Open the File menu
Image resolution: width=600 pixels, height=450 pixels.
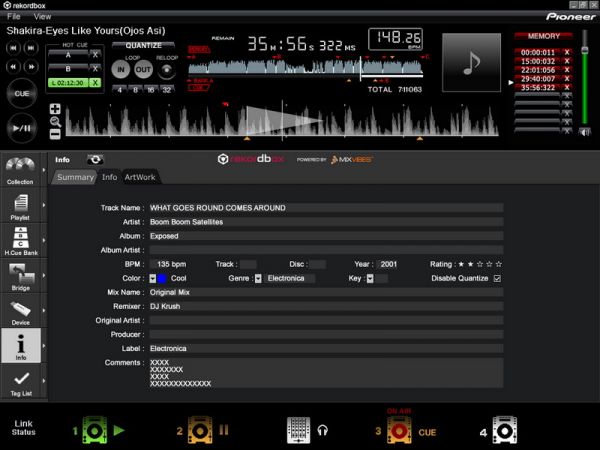(x=14, y=16)
